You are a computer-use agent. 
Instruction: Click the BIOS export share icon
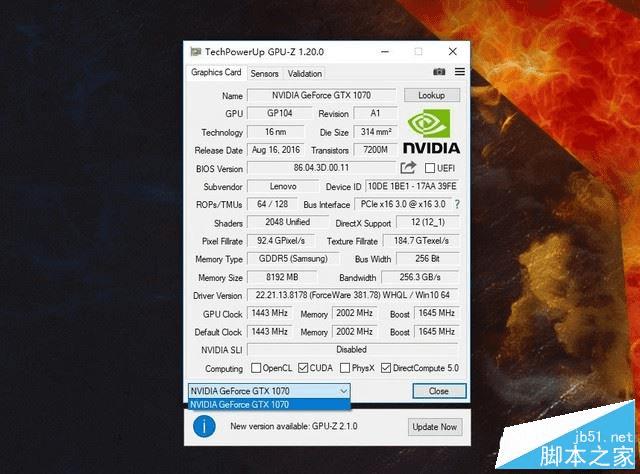point(408,167)
